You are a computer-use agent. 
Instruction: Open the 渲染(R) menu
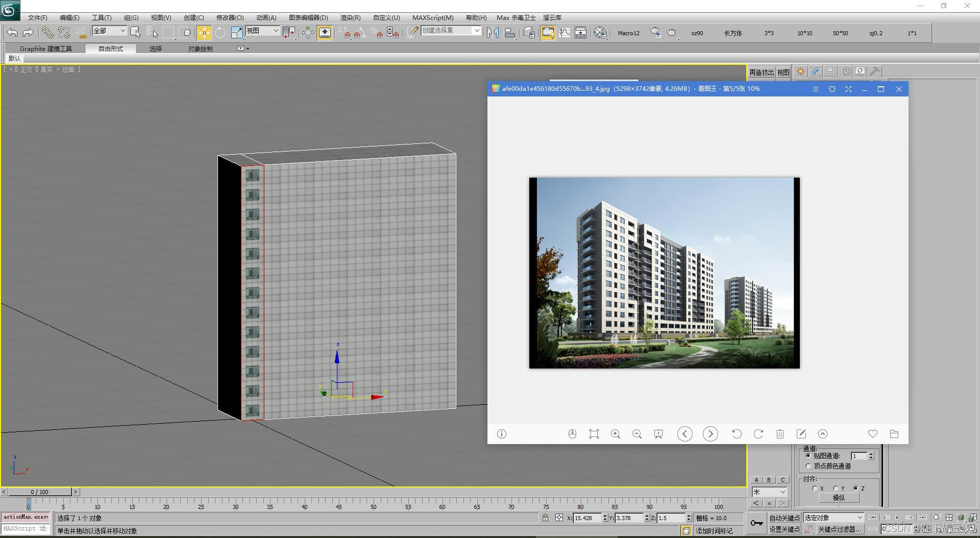point(350,17)
